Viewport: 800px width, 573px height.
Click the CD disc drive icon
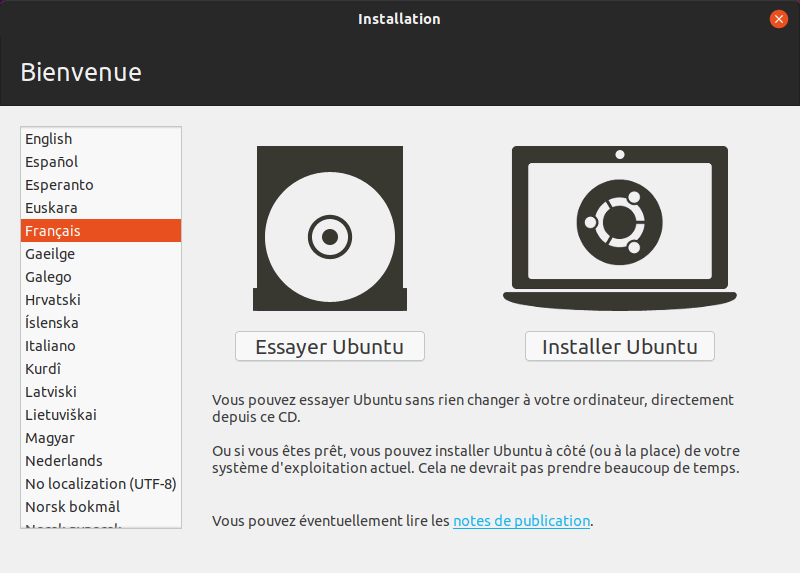coord(329,229)
